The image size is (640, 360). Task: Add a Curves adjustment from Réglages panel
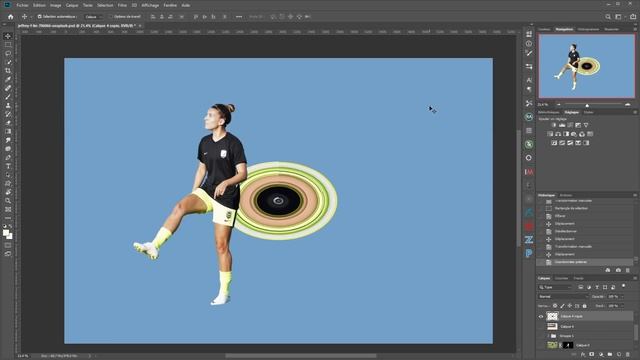(570, 125)
